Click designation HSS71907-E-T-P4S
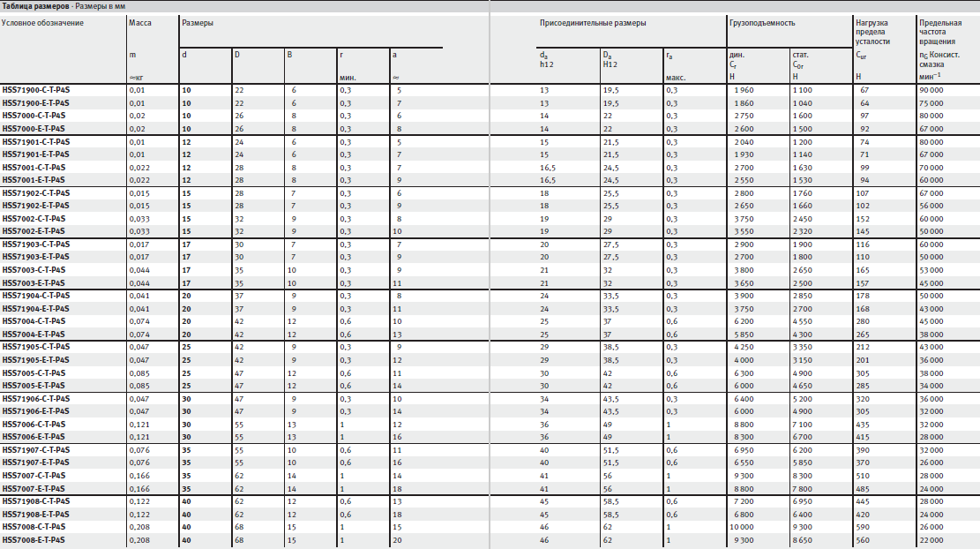The width and height of the screenshot is (980, 549). click(x=36, y=463)
